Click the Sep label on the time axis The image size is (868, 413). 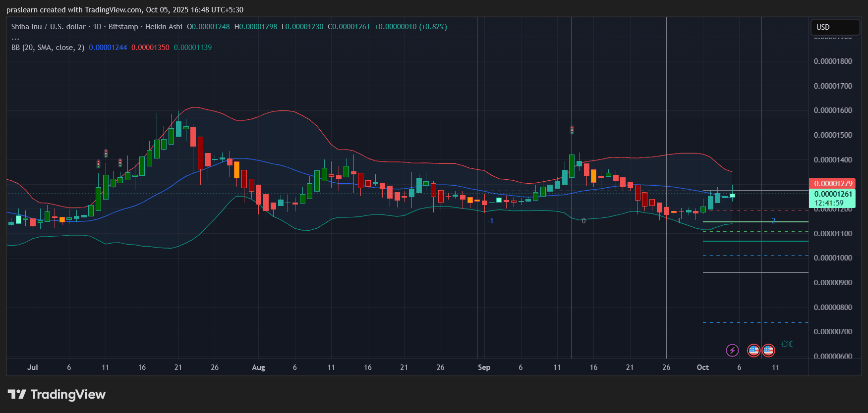484,367
